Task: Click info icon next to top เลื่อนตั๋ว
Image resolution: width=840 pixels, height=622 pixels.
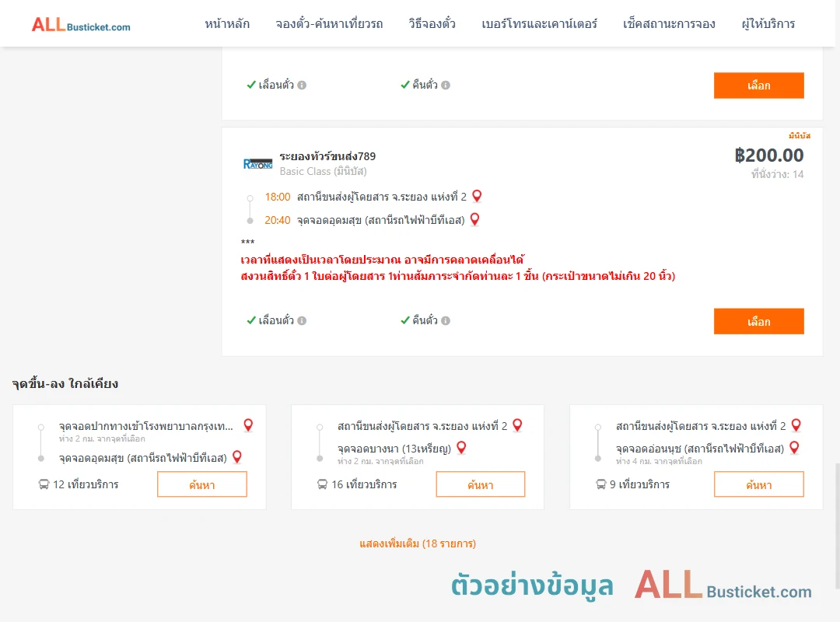Action: point(302,86)
